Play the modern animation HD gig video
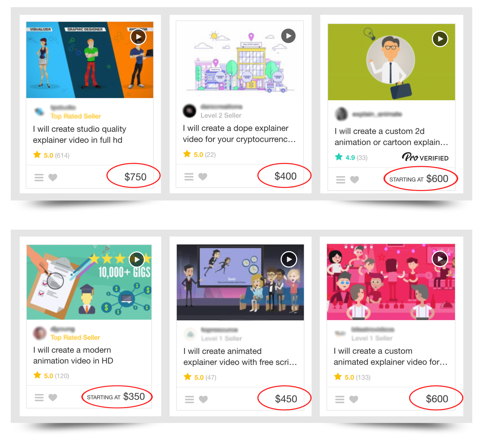This screenshot has height=448, width=483. click(137, 260)
